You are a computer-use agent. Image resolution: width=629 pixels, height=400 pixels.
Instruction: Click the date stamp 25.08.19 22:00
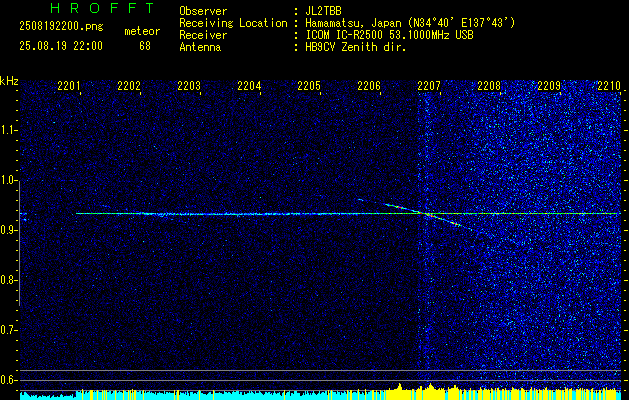[61, 46]
